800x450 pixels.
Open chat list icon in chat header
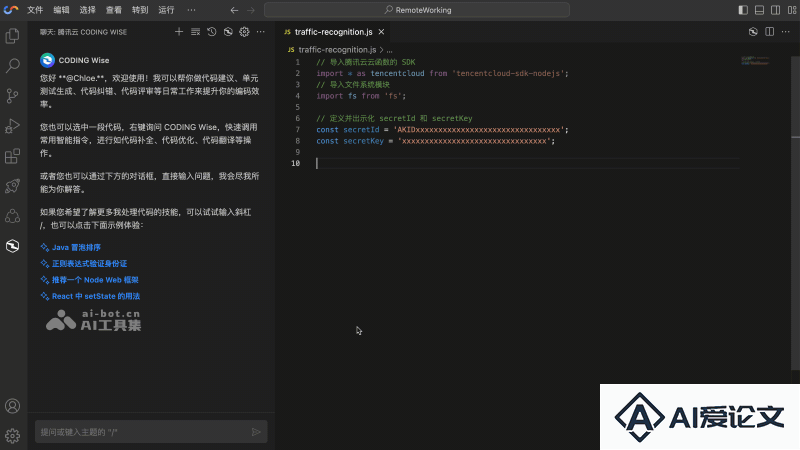[x=195, y=32]
